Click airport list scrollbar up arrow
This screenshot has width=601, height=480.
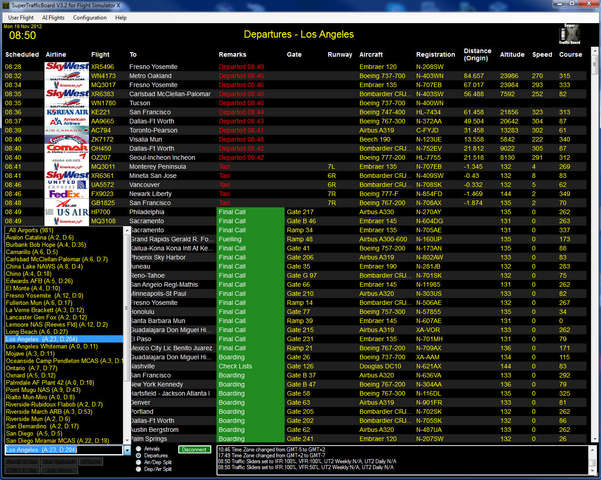point(127,230)
